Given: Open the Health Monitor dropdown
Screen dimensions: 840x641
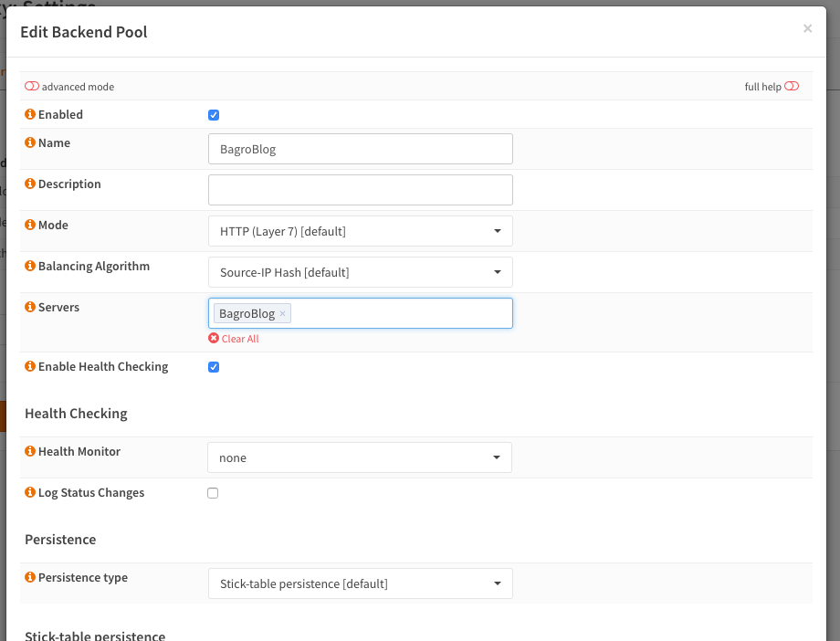Looking at the screenshot, I should coord(360,458).
